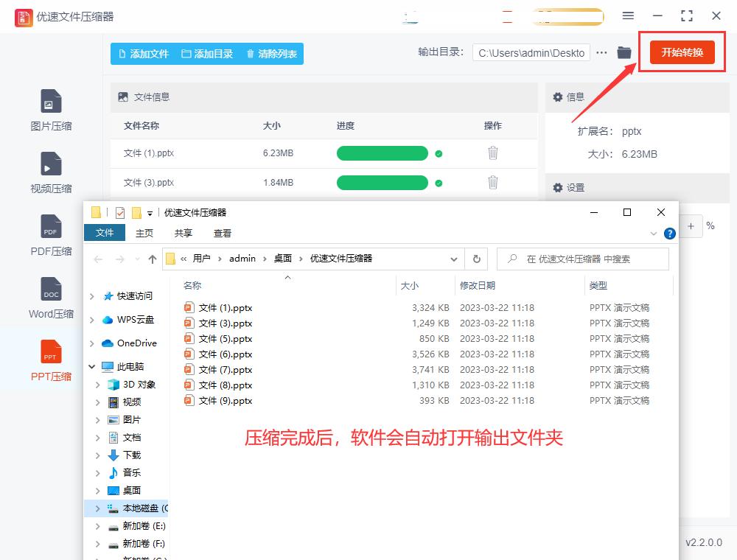
Task: Delete 文件(3).pptx using its trash icon
Action: (492, 182)
